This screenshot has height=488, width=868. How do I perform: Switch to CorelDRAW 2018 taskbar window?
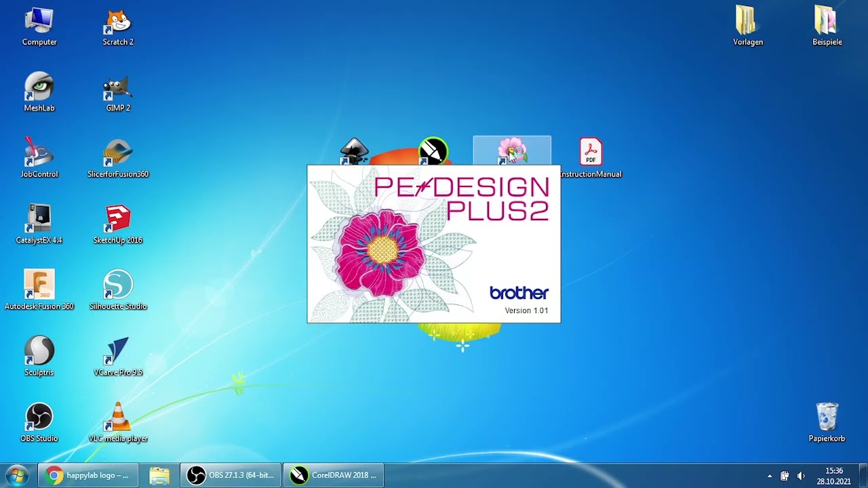[x=334, y=475]
